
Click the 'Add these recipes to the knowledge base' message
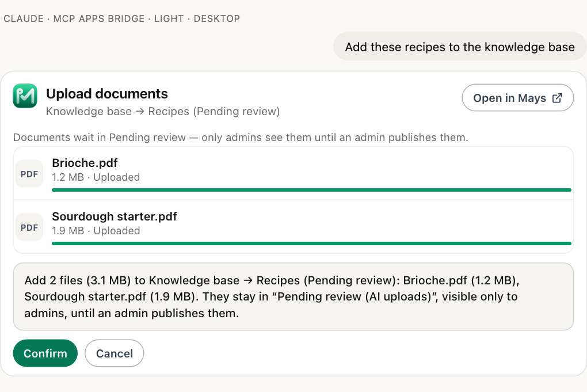460,47
